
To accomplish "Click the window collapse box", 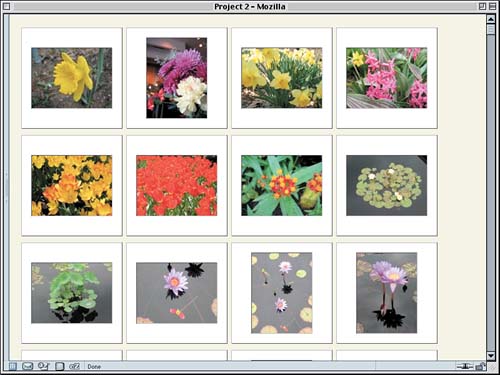I will [492, 6].
